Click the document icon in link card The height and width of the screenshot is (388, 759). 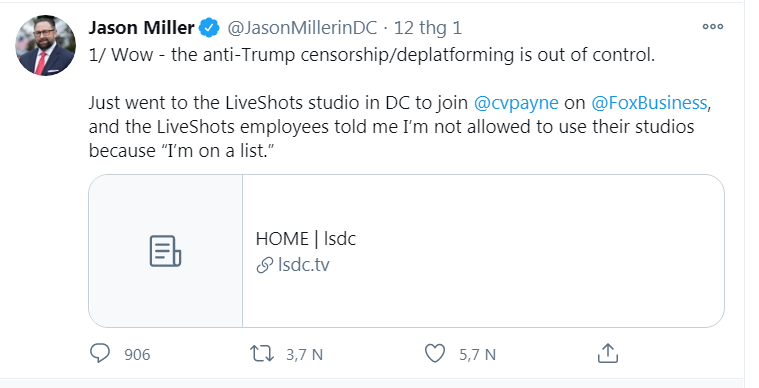tap(165, 251)
